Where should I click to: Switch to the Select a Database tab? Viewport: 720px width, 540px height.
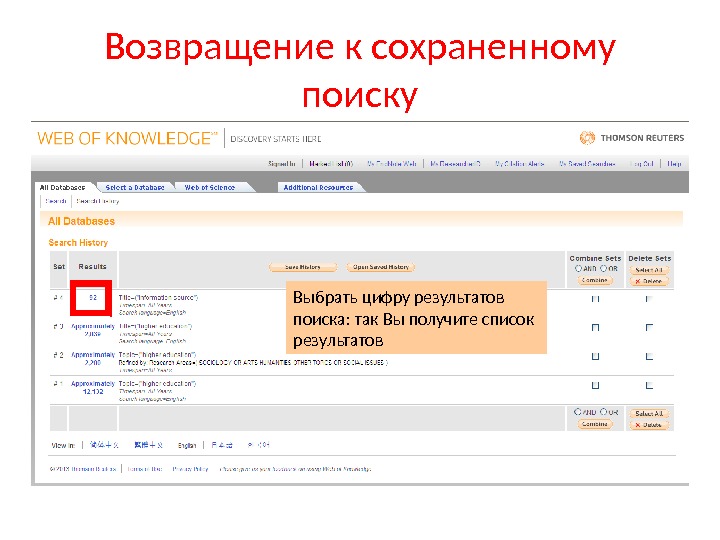[x=135, y=187]
